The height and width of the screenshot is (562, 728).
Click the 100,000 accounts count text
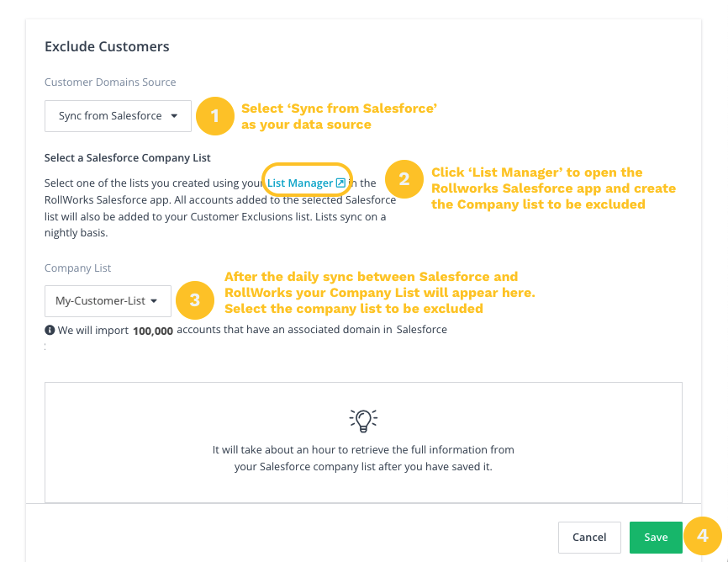pyautogui.click(x=153, y=331)
